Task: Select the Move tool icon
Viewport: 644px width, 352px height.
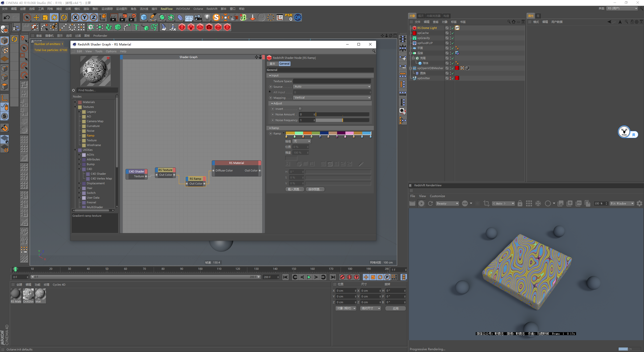Action: 36,18
